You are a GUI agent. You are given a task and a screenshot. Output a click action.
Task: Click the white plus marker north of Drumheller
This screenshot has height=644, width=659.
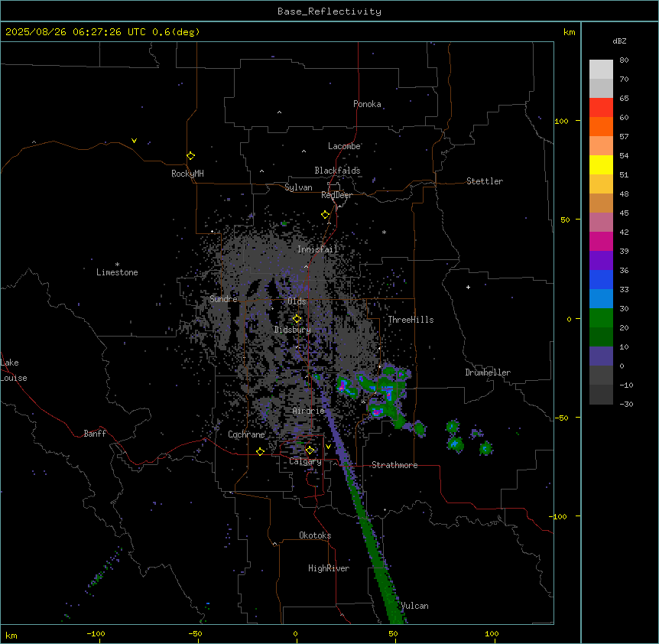coord(468,287)
